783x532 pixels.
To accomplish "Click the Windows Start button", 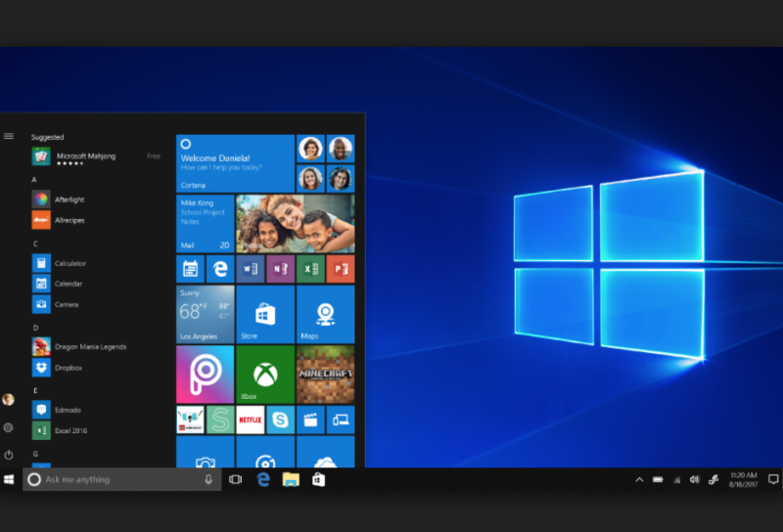I will 9,479.
